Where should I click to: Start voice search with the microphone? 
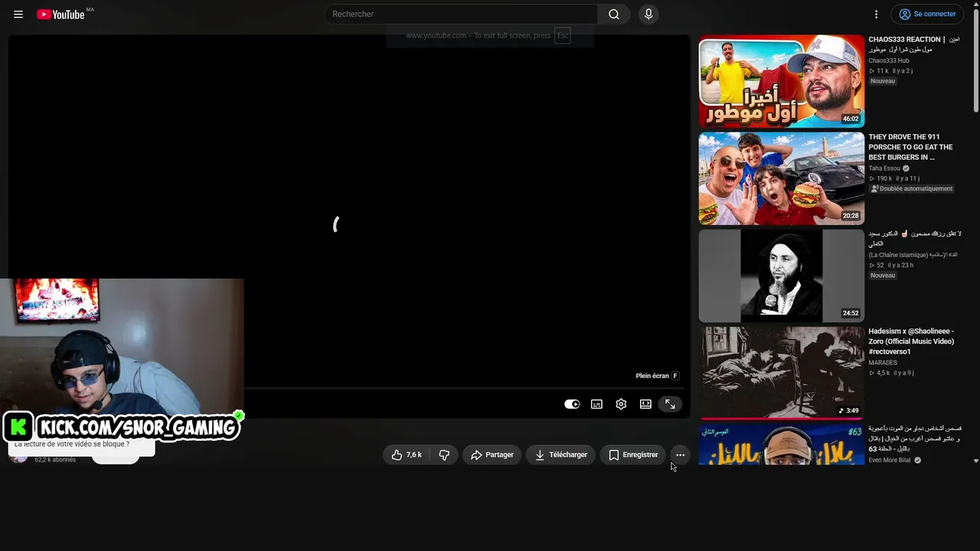[x=648, y=15]
